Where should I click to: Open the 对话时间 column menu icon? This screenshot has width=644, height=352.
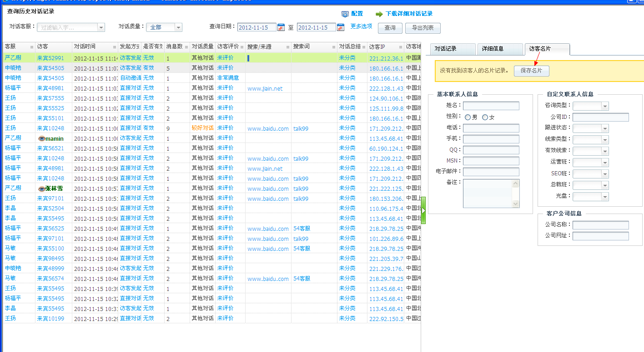tap(115, 47)
